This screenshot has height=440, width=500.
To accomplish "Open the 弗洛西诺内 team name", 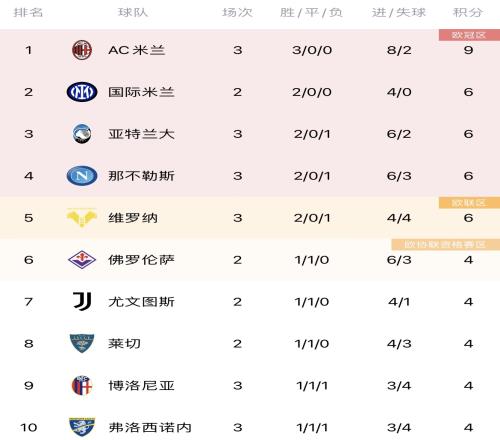I will coord(150,428).
